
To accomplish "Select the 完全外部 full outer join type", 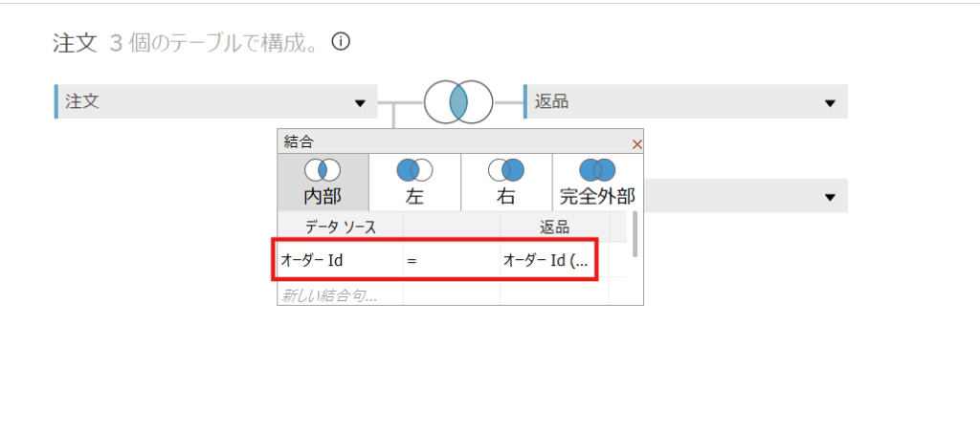I will pyautogui.click(x=597, y=182).
